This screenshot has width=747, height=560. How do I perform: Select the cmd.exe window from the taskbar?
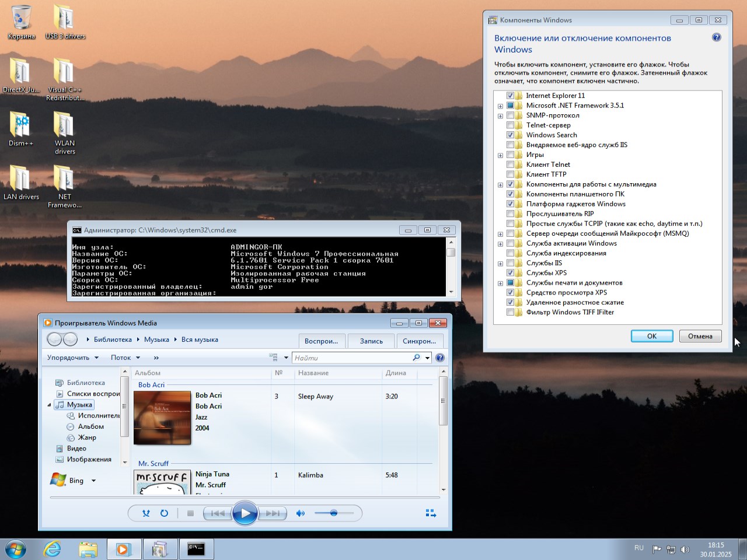pos(196,548)
